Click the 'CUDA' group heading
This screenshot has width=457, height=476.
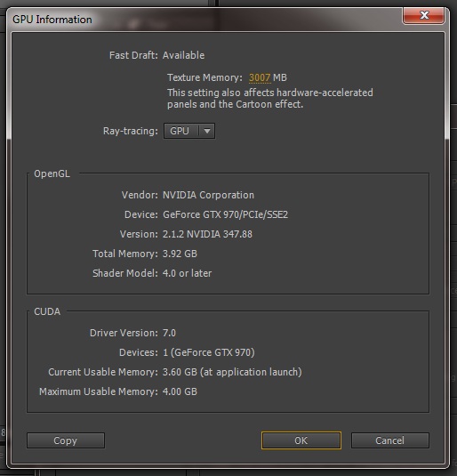[47, 311]
